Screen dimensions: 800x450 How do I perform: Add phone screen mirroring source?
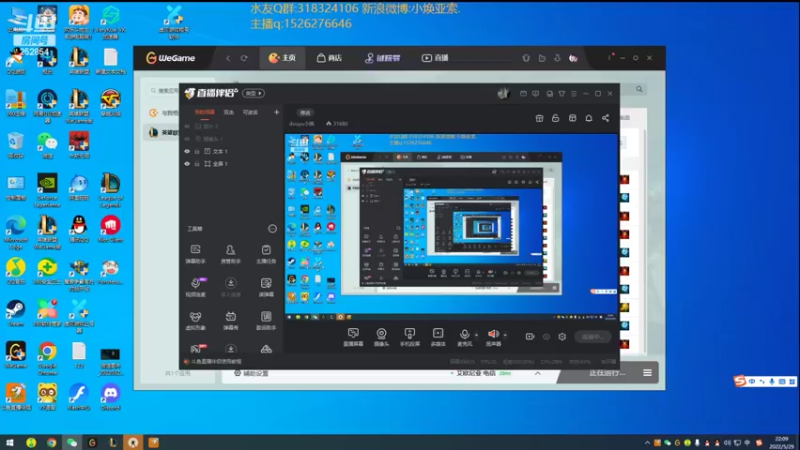pos(410,337)
